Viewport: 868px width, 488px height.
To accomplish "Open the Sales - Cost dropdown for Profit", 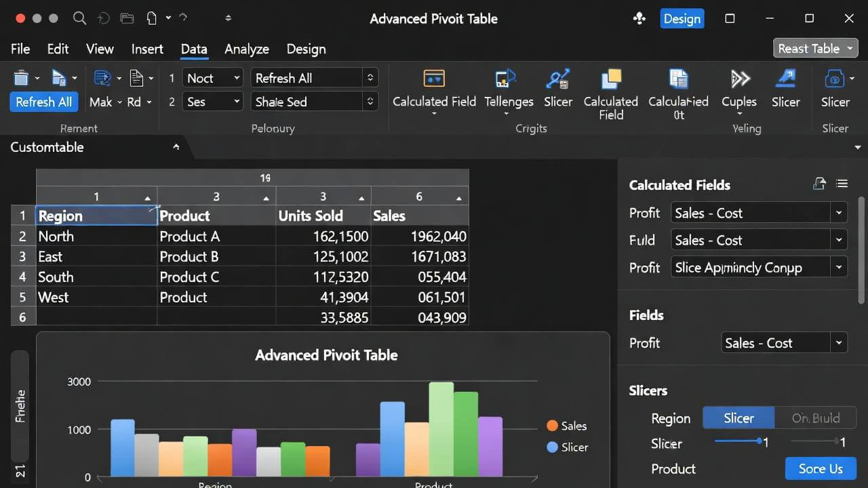I will tap(758, 212).
